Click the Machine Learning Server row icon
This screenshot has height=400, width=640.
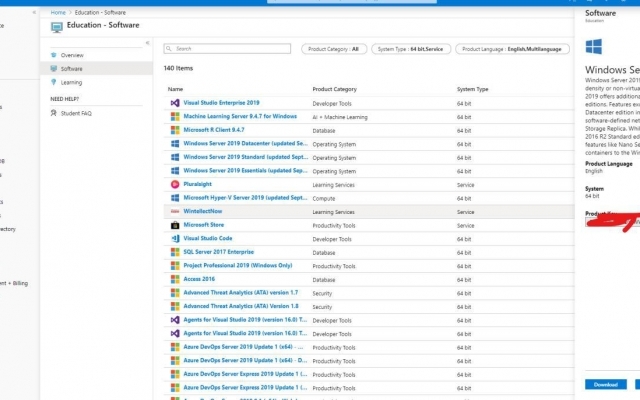tap(175, 116)
